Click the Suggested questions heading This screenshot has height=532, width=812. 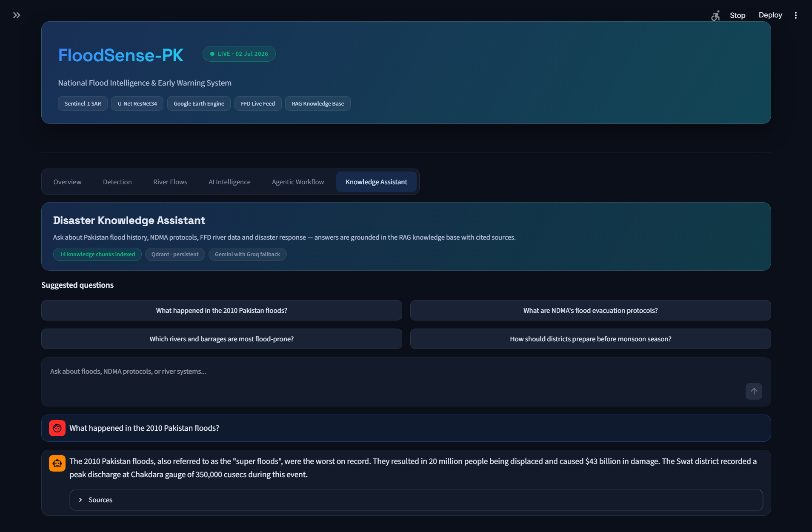[x=77, y=285]
